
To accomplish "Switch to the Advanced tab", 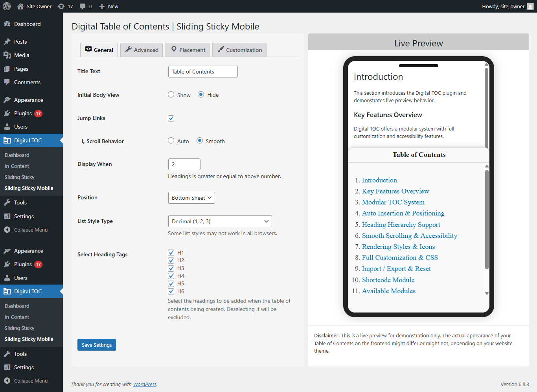I will (141, 50).
